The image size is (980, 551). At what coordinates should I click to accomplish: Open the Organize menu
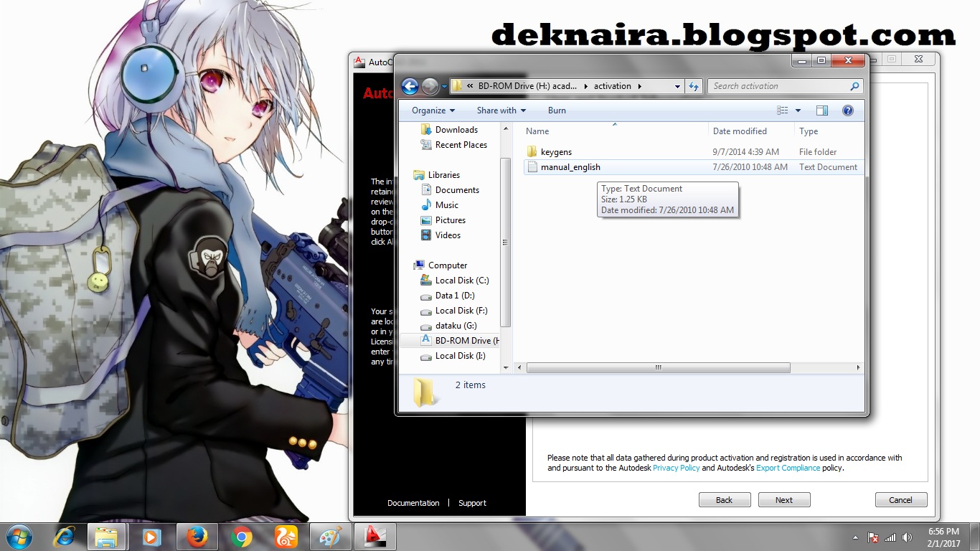[x=433, y=110]
